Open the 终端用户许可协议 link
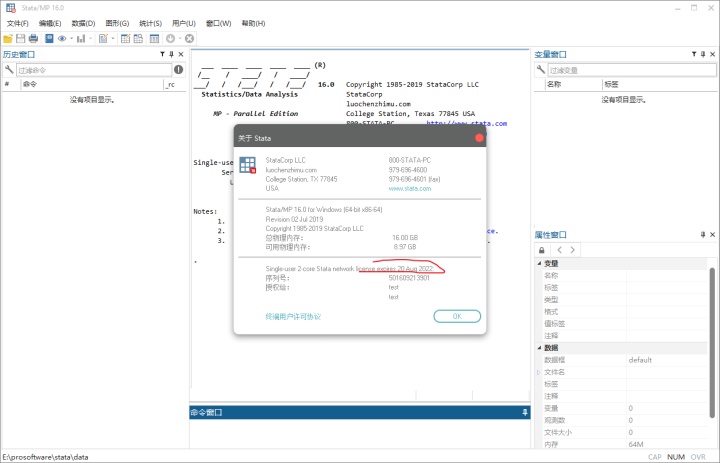The image size is (720, 463). [293, 316]
